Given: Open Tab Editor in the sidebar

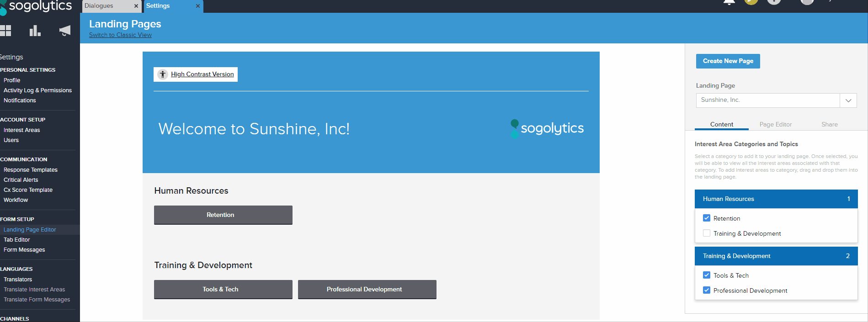Looking at the screenshot, I should pyautogui.click(x=17, y=240).
